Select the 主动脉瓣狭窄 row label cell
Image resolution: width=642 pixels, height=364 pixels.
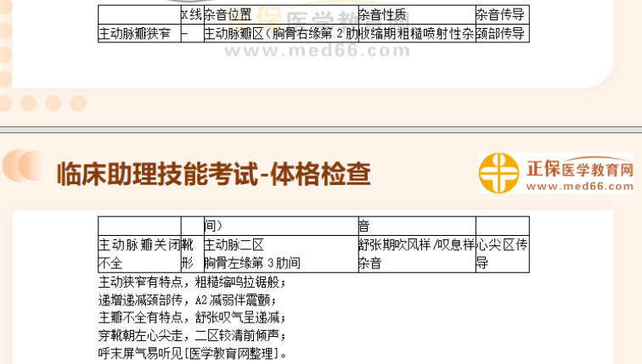pos(138,33)
